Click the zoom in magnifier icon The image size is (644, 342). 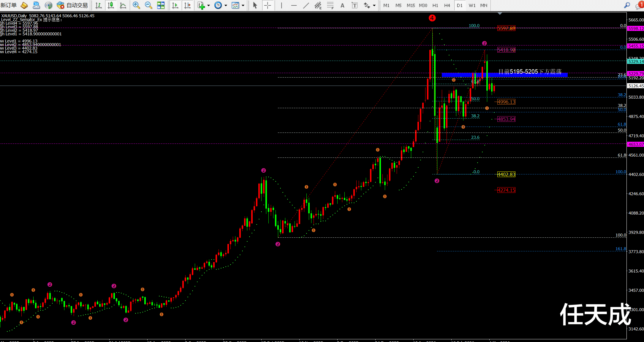(136, 5)
